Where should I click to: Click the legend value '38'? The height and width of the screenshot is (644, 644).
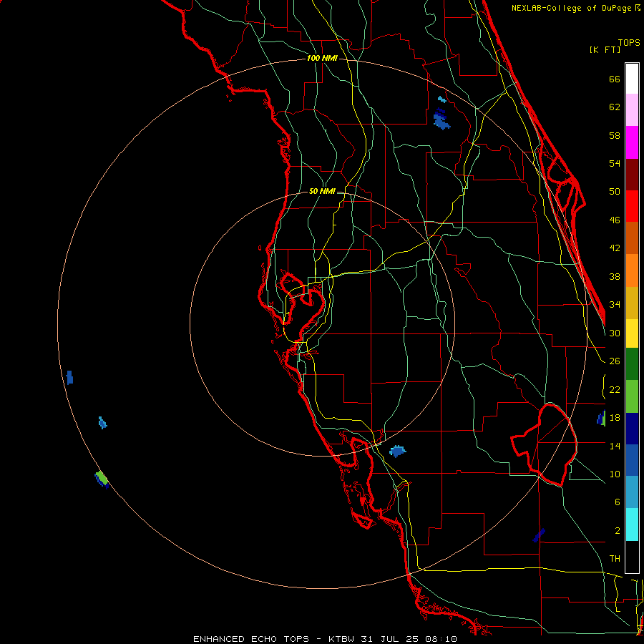click(615, 277)
